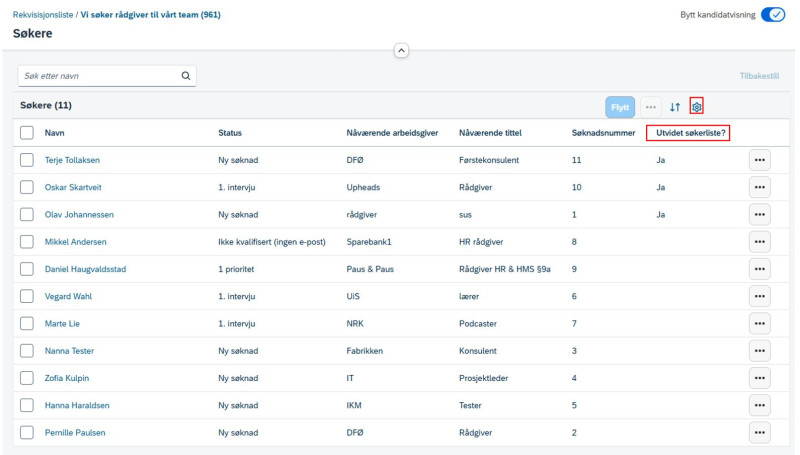Image resolution: width=800 pixels, height=455 pixels.
Task: Select the checkbox for Marte Lie
Action: (x=27, y=323)
